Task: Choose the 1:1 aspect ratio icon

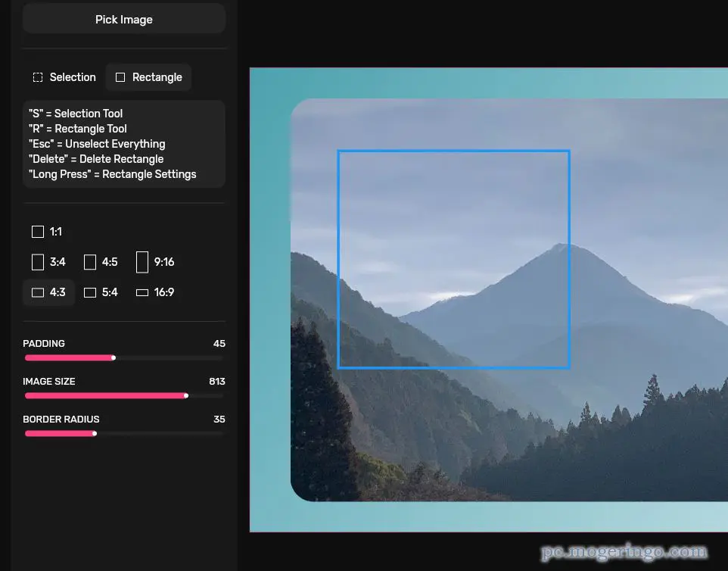Action: (38, 232)
